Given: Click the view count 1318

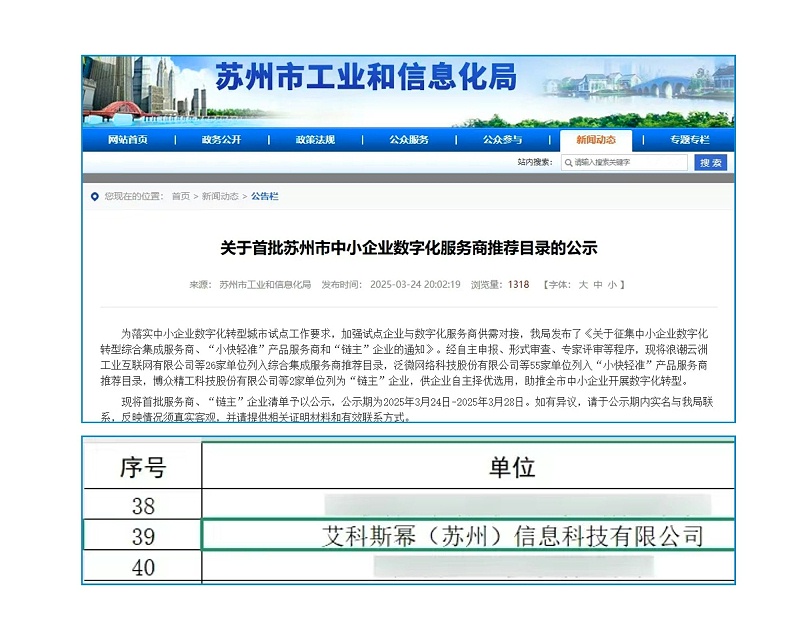Looking at the screenshot, I should (x=518, y=285).
